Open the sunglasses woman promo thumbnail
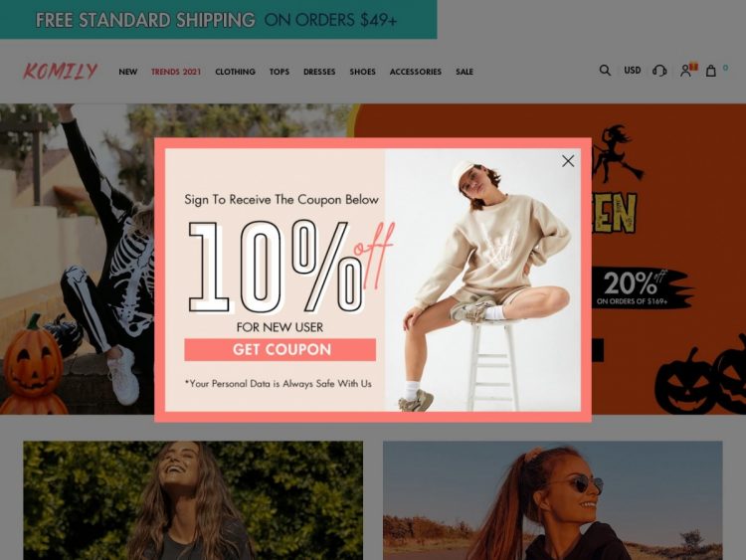This screenshot has width=746, height=560. point(552,500)
